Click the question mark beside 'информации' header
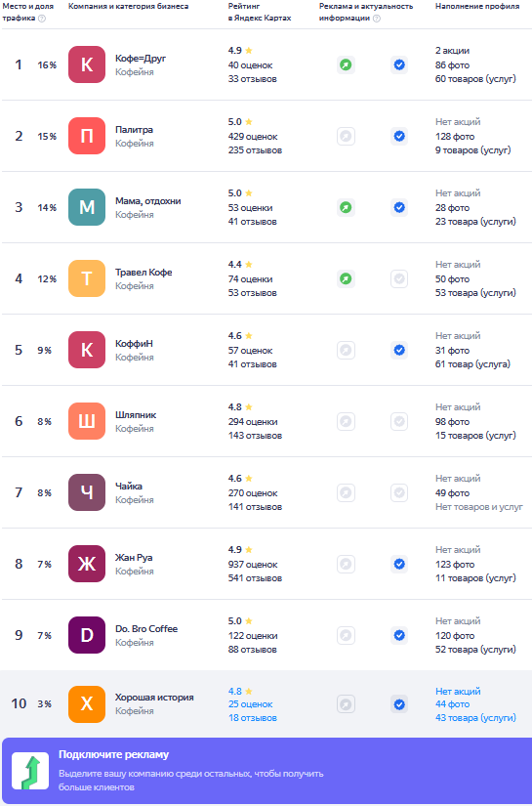532x806 pixels. (377, 18)
